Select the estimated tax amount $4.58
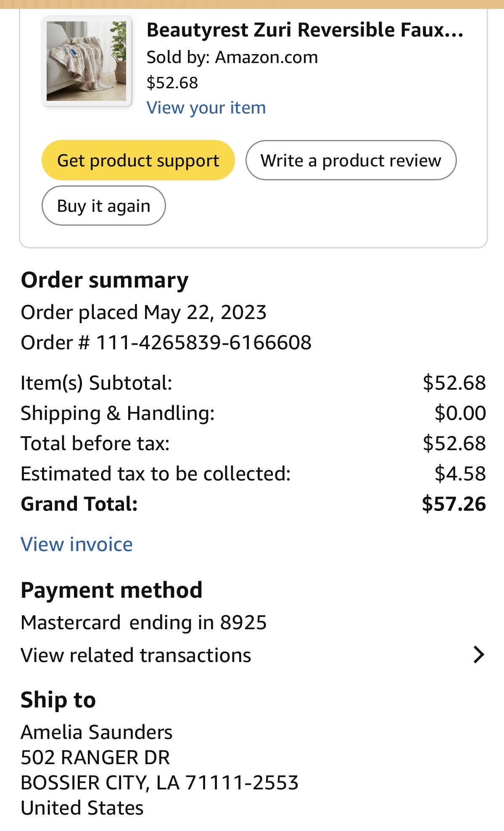Image resolution: width=504 pixels, height=831 pixels. click(460, 474)
